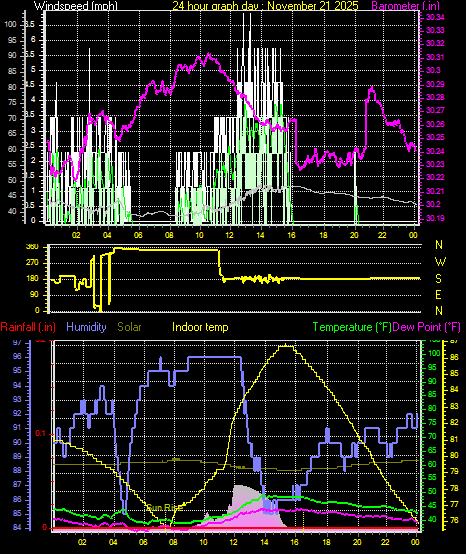466x554 pixels.
Task: Click the 0.1 rainfall scale value
Action: point(41,434)
